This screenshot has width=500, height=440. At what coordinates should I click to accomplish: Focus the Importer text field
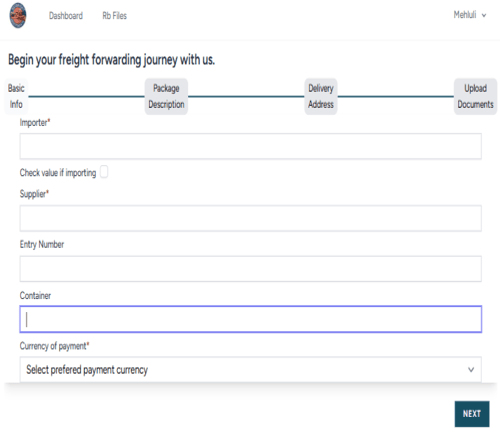tap(250, 146)
